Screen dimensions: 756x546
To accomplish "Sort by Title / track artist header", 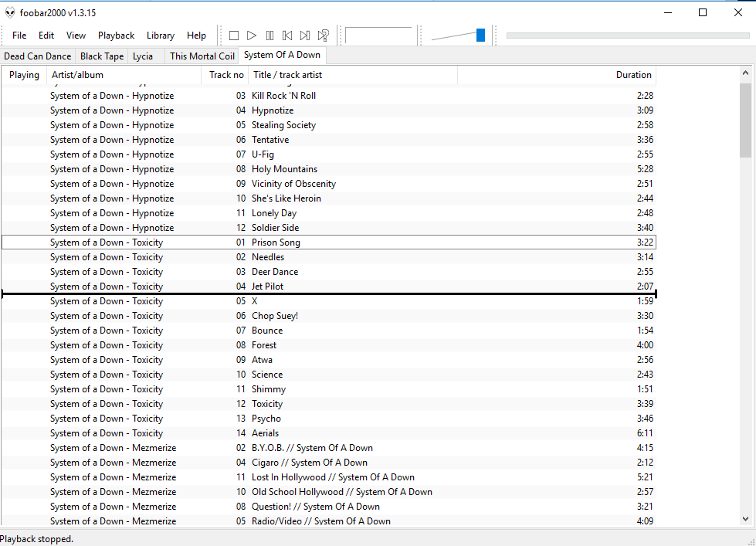I will 352,75.
